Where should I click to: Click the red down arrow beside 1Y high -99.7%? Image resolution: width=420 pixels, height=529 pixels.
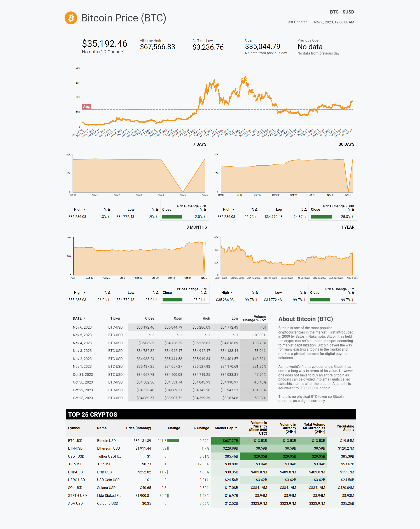click(256, 300)
